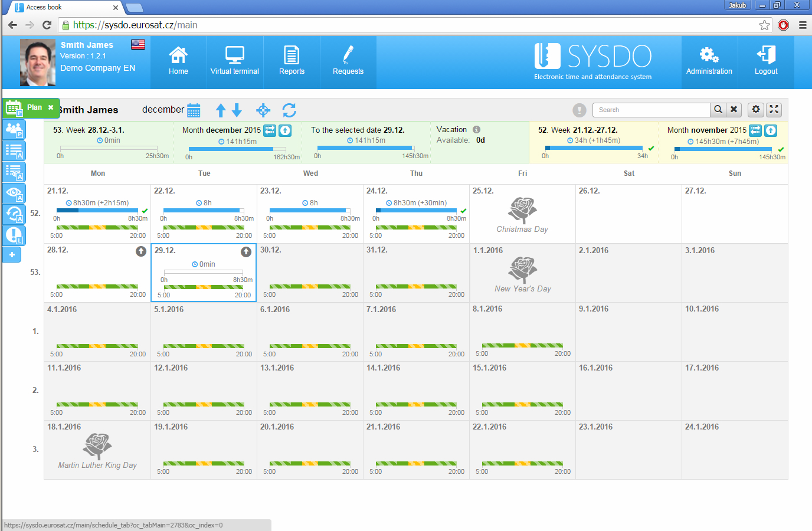Toggle fullscreen mode with the expand arrows icon
This screenshot has height=531, width=812.
[x=774, y=110]
